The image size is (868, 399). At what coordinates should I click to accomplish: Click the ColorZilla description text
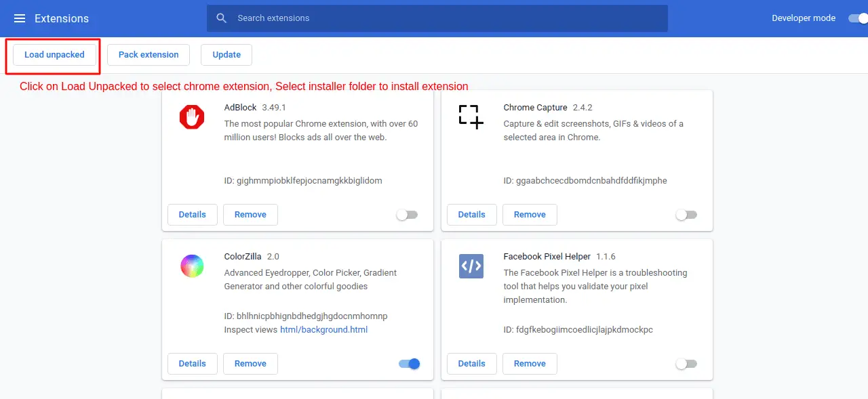311,280
